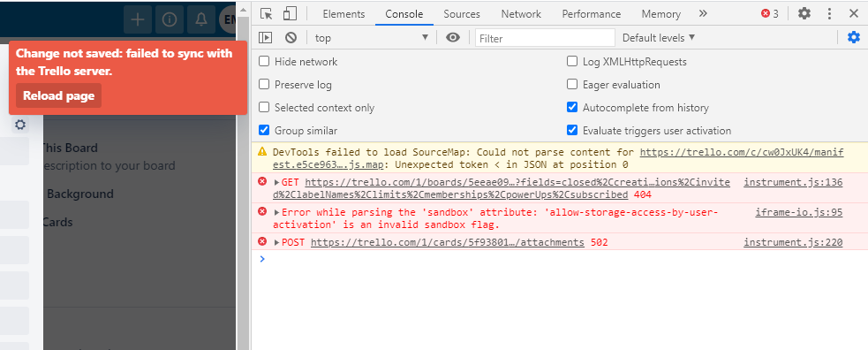The height and width of the screenshot is (350, 868).
Task: Enable Log XMLHttpRequests checkbox
Action: pyautogui.click(x=572, y=62)
